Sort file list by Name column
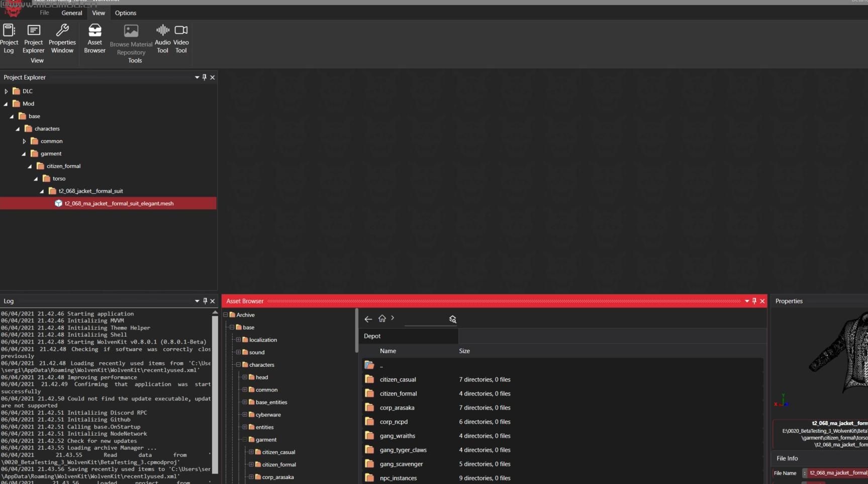 (x=388, y=351)
